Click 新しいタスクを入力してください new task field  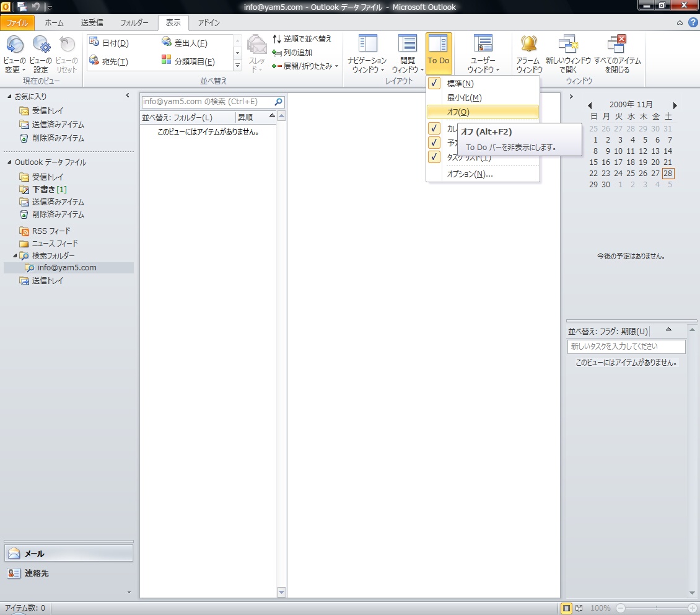[x=626, y=347]
